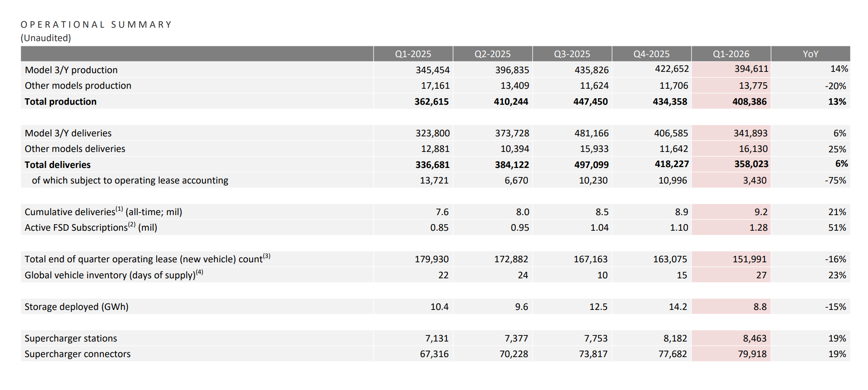
Task: Click the Total deliveries Q1-2026 value 358,023
Action: [751, 164]
